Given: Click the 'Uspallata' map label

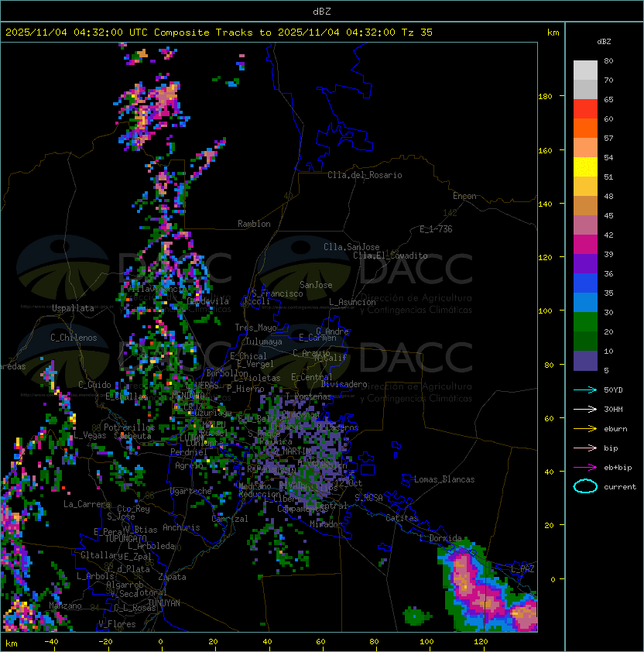Looking at the screenshot, I should (73, 308).
